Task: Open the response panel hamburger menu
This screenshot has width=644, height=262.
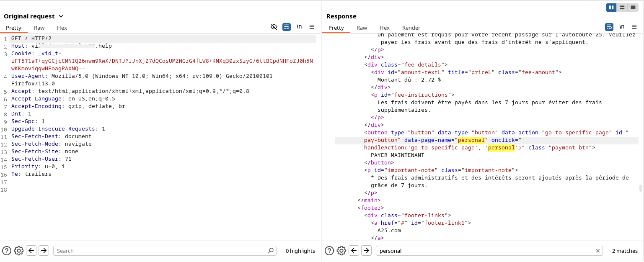Action: pos(634,27)
